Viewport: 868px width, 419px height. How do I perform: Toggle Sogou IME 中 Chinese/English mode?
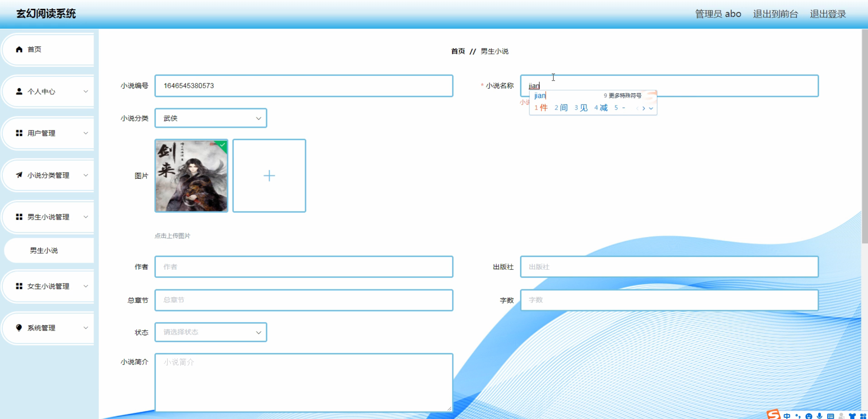point(787,416)
